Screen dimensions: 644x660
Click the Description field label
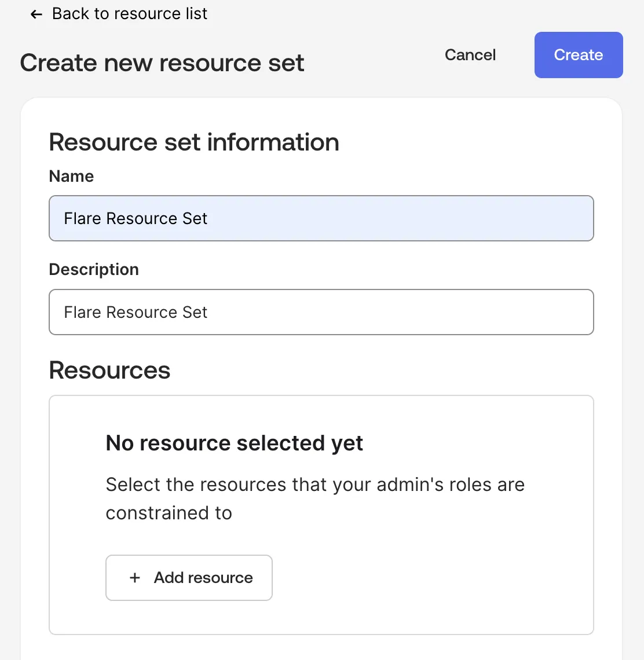(x=93, y=269)
